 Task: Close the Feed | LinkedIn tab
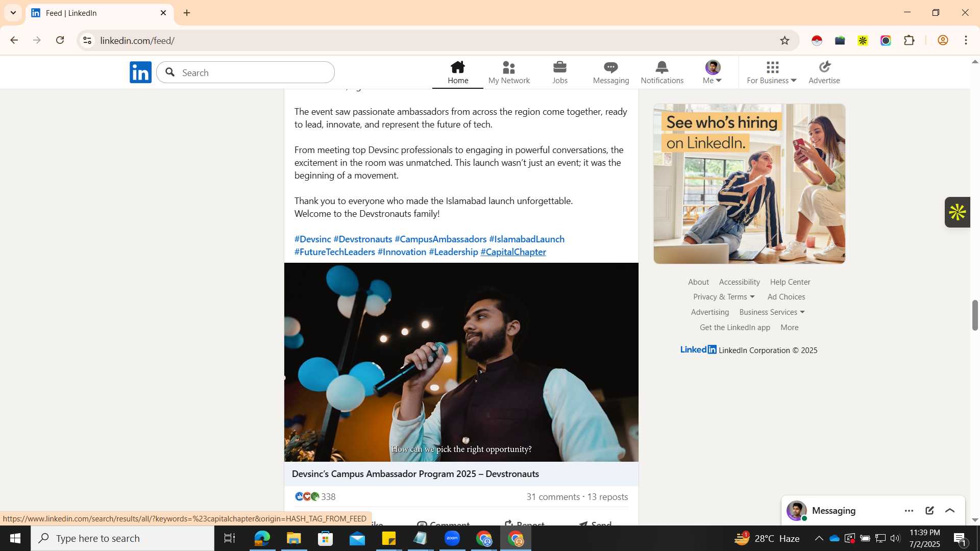coord(163,13)
